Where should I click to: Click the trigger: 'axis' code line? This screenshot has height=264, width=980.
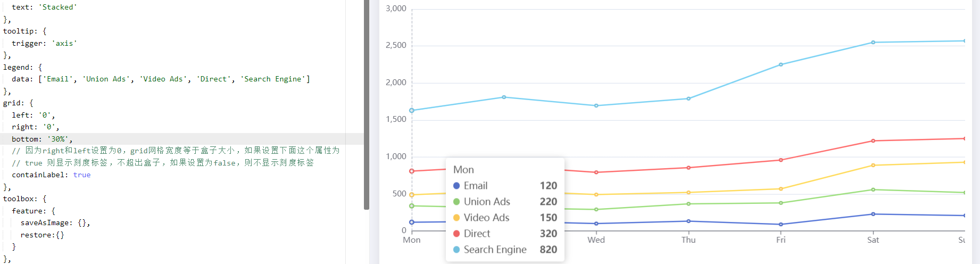coord(44,44)
